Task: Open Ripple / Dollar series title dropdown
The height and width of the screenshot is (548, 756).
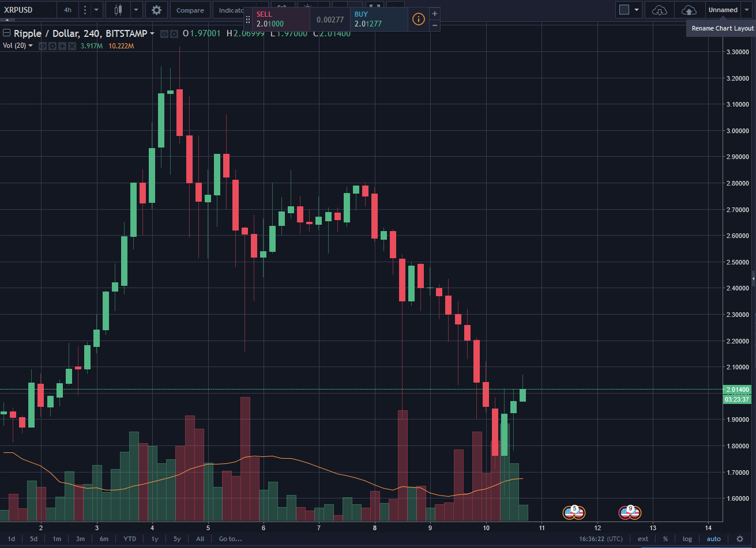Action: tap(152, 33)
